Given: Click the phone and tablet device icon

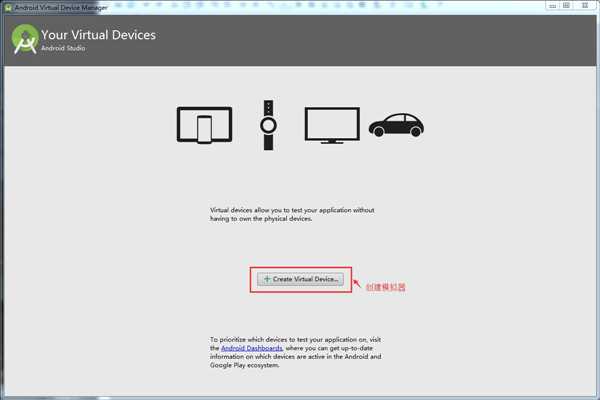Looking at the screenshot, I should point(204,125).
